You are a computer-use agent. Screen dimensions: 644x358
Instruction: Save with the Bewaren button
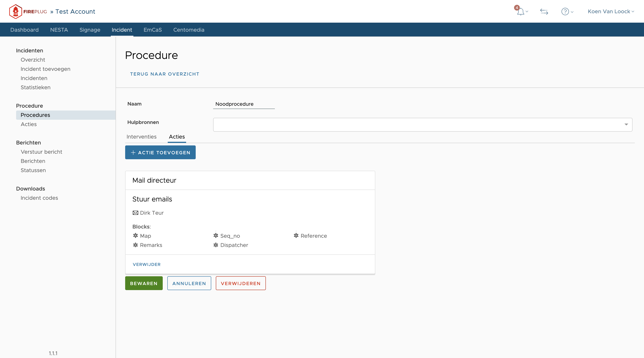[144, 283]
